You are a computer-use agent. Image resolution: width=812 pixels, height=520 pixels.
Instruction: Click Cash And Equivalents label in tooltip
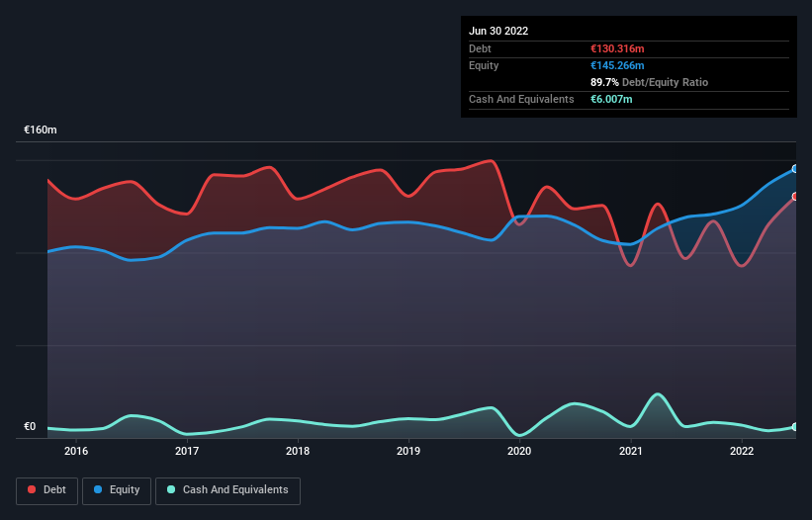(521, 99)
